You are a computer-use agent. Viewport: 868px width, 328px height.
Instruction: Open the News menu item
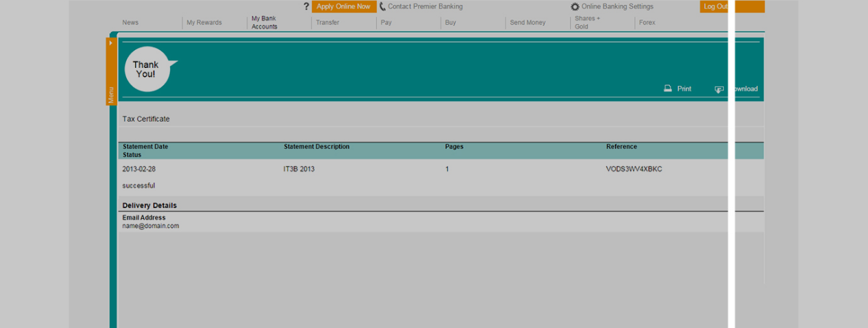click(x=130, y=23)
